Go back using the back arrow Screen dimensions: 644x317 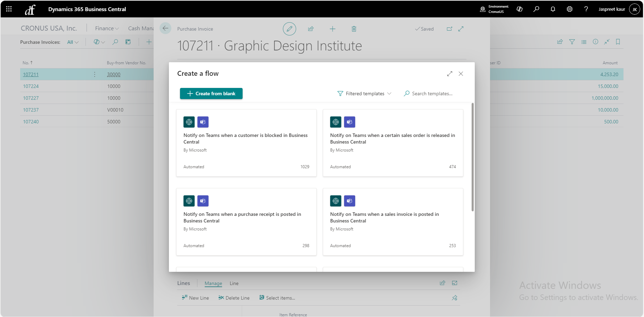pyautogui.click(x=165, y=29)
